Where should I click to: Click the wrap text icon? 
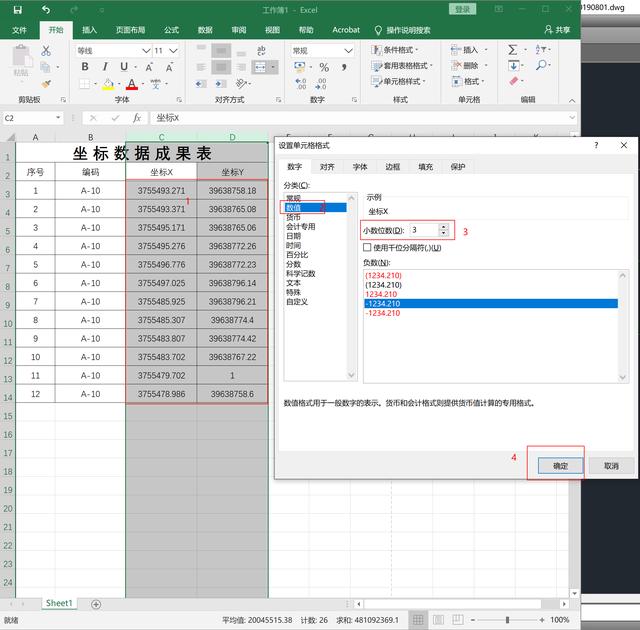click(x=262, y=51)
